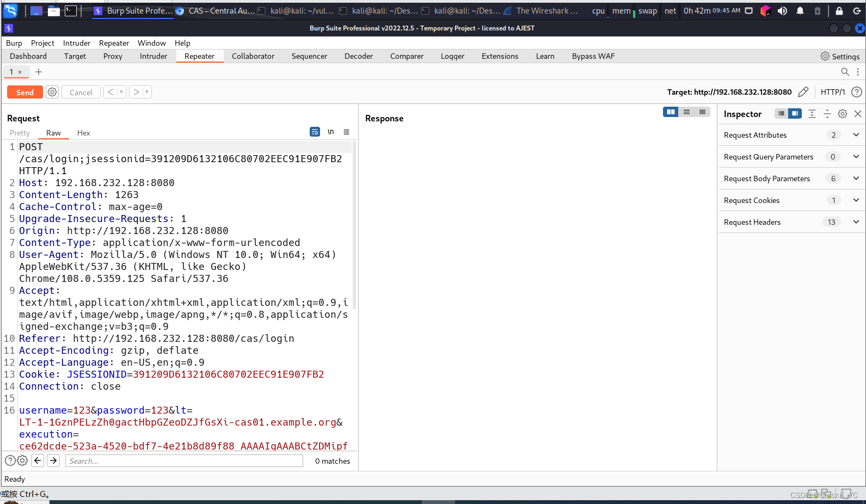Screen dimensions: 866x504
Task: Switch request view to Hex
Action: click(x=84, y=133)
